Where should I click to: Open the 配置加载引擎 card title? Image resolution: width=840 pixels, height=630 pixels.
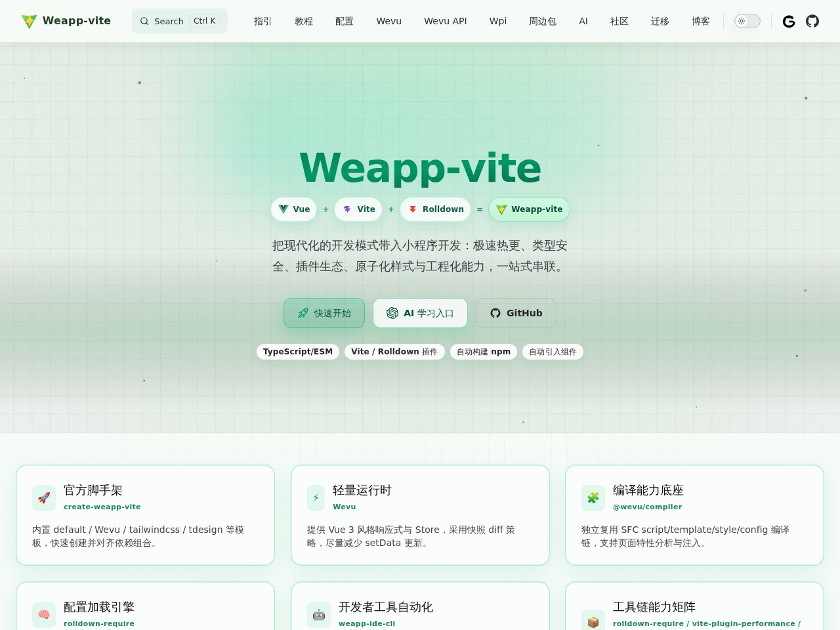coord(99,607)
